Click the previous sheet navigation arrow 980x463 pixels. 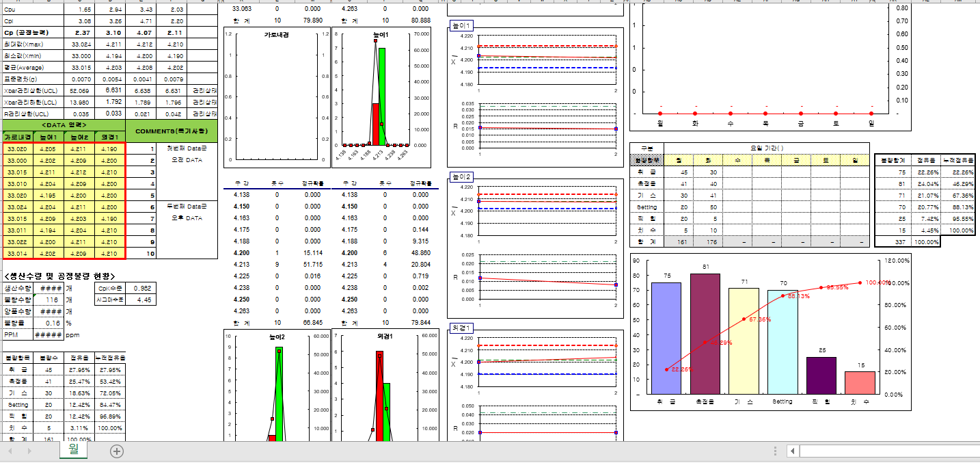[x=10, y=451]
